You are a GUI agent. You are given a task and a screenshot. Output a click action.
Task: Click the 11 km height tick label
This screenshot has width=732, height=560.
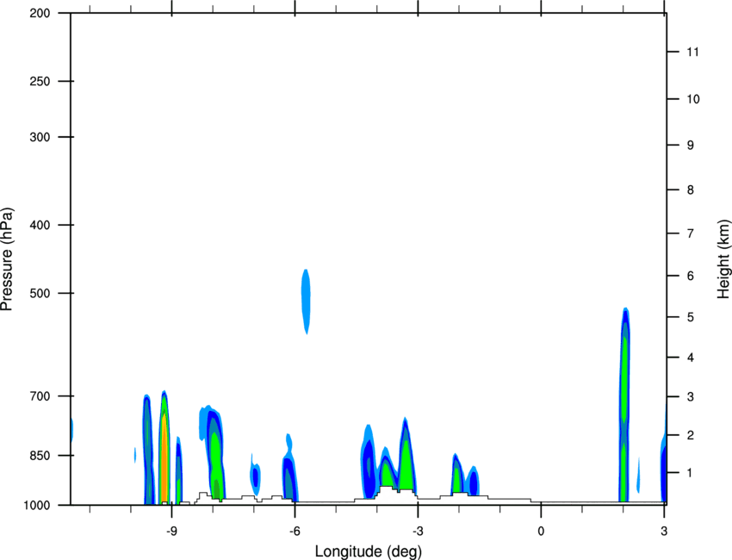click(x=692, y=52)
